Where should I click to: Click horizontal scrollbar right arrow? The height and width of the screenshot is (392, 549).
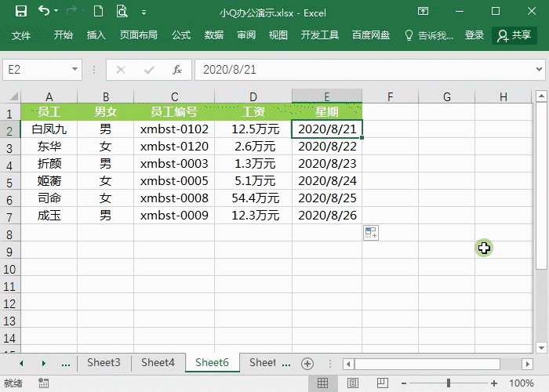(x=527, y=364)
